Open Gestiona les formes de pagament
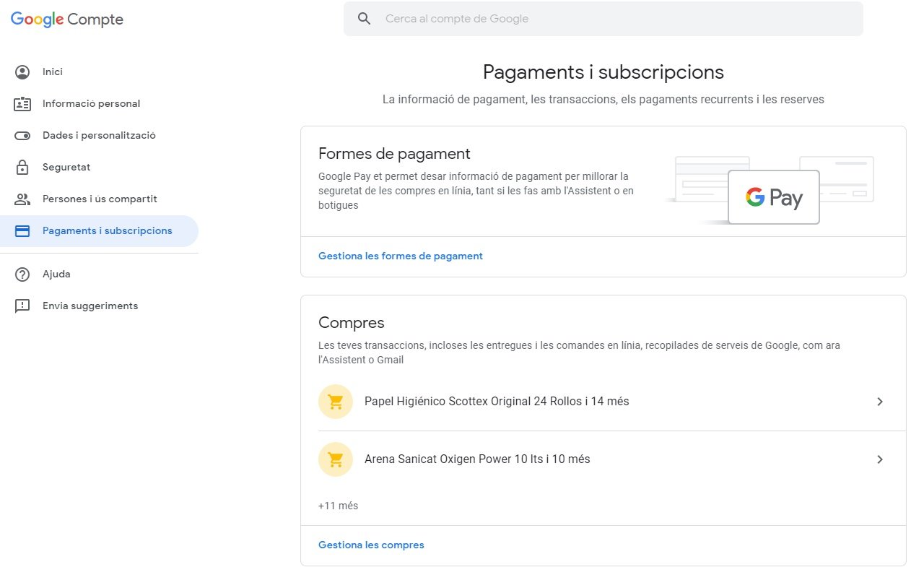The height and width of the screenshot is (575, 924). (400, 255)
